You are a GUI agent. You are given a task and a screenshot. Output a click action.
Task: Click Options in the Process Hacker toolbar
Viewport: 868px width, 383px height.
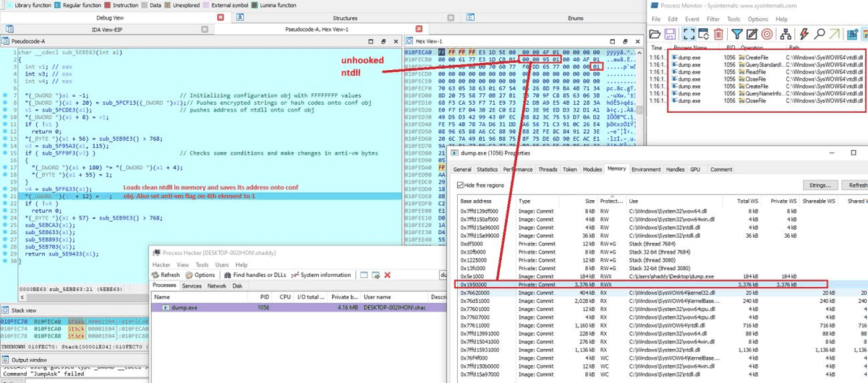(200, 275)
